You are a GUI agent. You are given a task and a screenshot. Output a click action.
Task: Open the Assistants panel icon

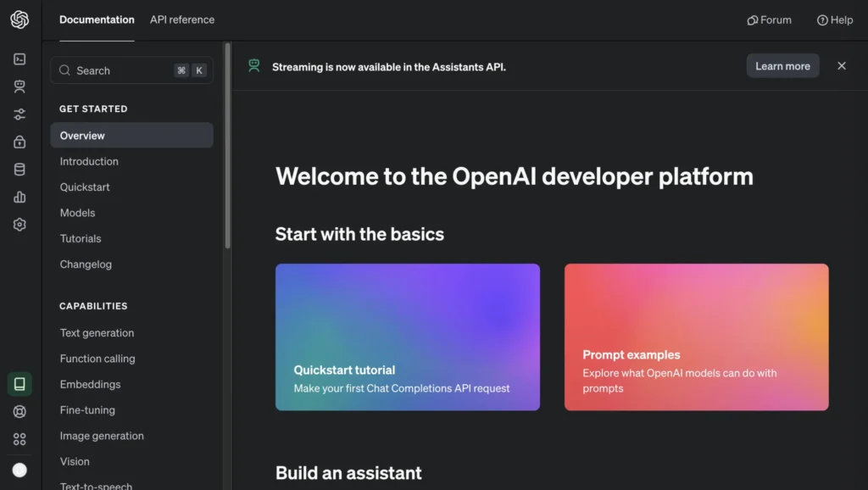(x=19, y=86)
